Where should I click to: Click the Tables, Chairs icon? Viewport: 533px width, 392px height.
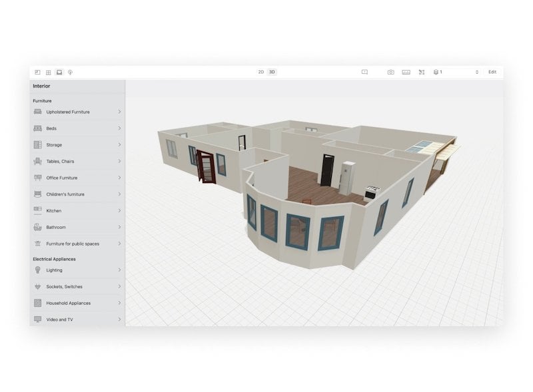point(38,161)
